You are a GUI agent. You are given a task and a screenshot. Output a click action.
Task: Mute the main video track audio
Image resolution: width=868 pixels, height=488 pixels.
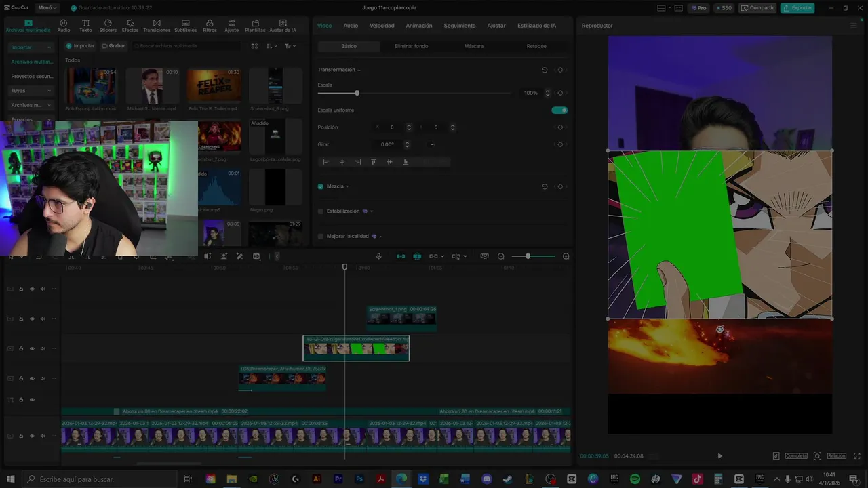[x=43, y=436]
